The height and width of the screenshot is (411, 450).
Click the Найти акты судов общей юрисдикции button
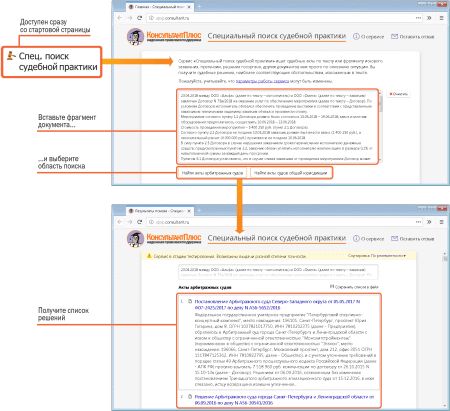click(291, 173)
